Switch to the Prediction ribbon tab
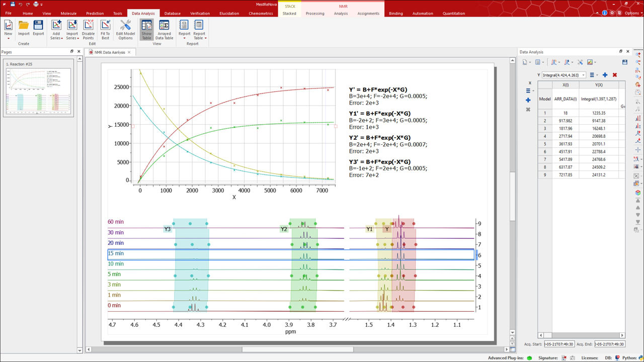644x362 pixels. 95,14
